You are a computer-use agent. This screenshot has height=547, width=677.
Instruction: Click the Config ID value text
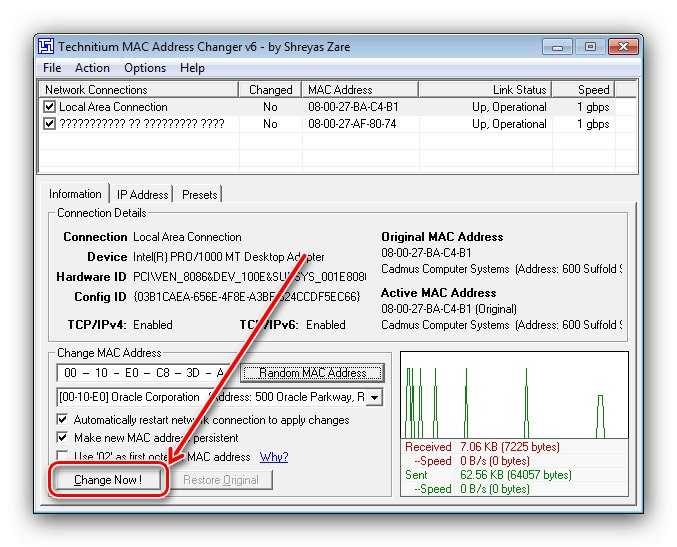(247, 297)
